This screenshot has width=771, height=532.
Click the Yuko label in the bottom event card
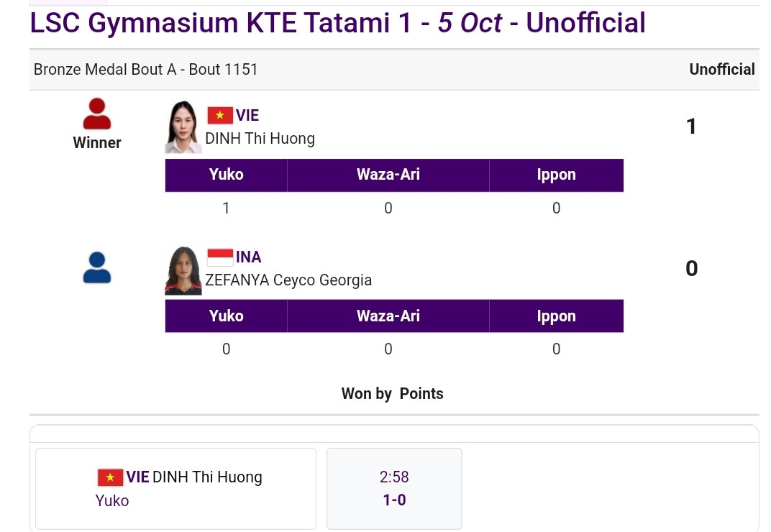tap(112, 500)
